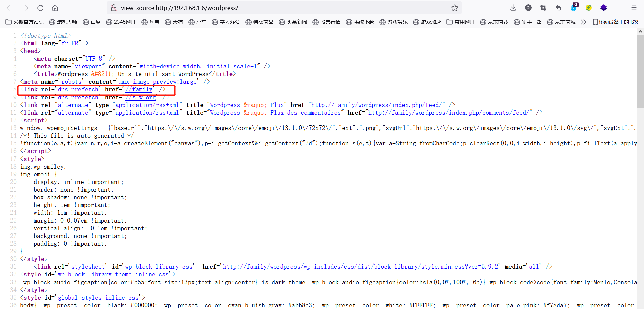Click the meta charset UTF-8 line

click(x=74, y=59)
